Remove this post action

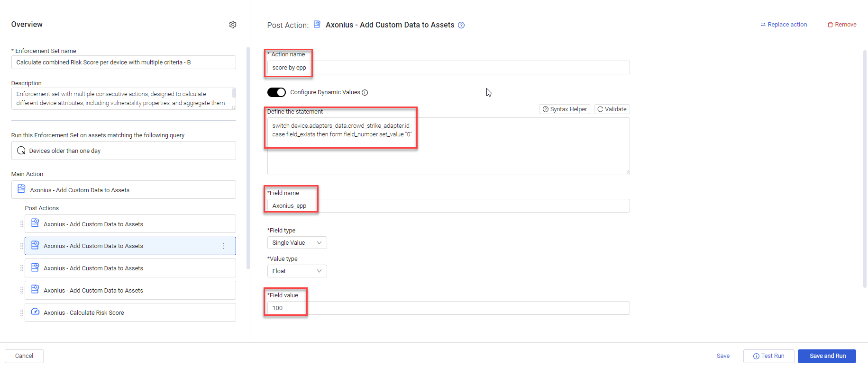point(842,25)
